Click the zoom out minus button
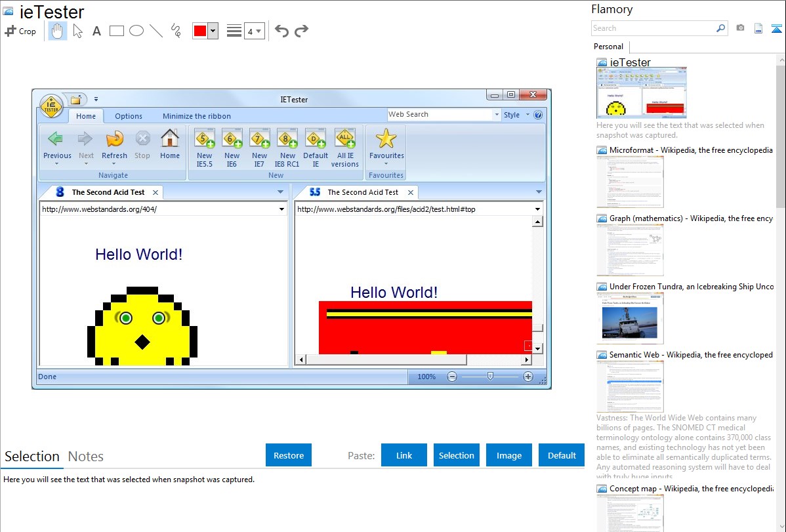Viewport: 786px width, 532px height. point(452,377)
